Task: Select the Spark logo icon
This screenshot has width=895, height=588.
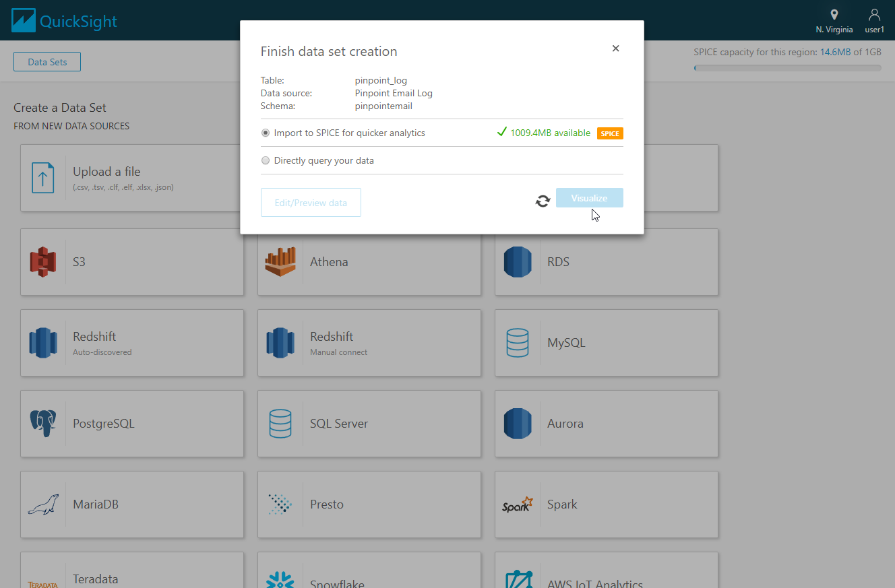Action: point(518,504)
